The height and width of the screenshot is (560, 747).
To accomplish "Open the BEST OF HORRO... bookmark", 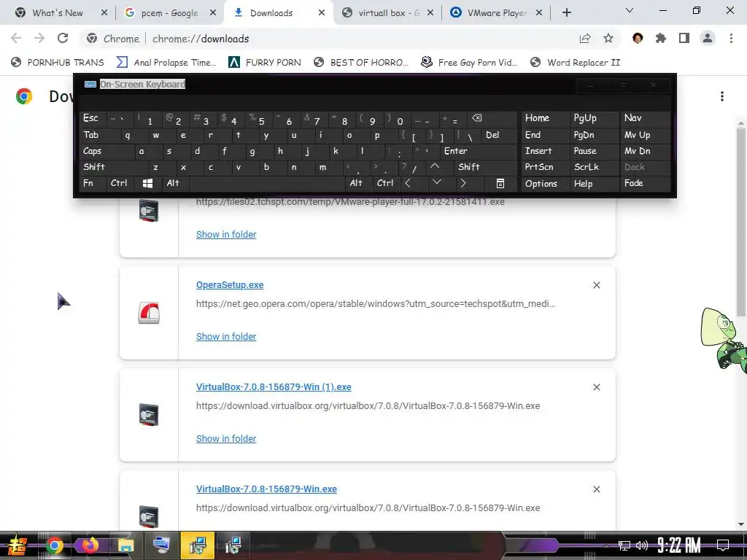I will (x=362, y=63).
